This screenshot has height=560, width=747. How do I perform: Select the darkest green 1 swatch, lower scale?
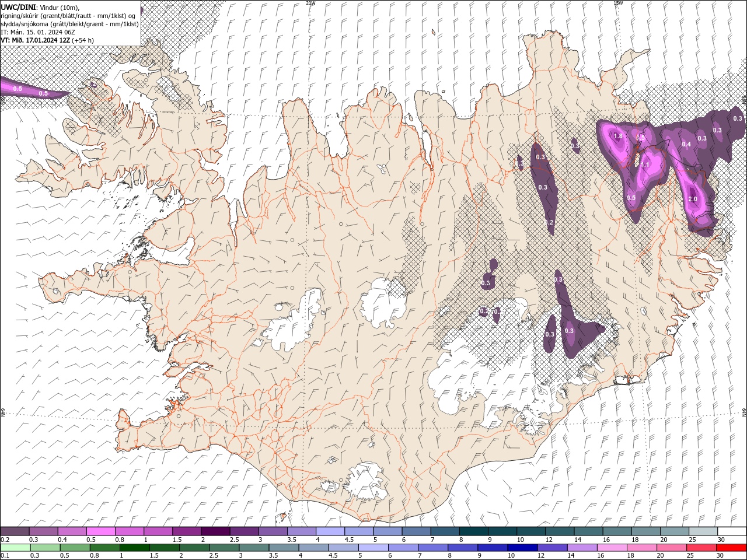click(x=134, y=548)
